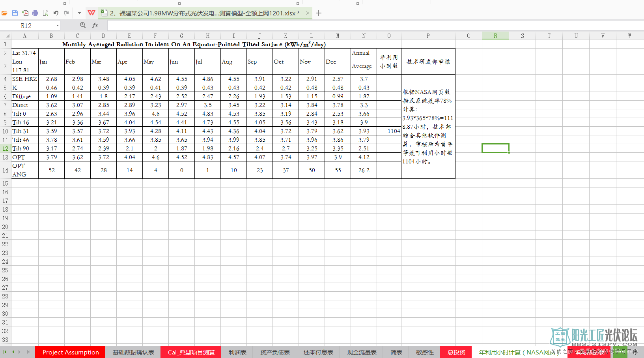Screen dimensions: 644x358
Task: Click the 'SSE HRZ' row label
Action: coord(24,79)
